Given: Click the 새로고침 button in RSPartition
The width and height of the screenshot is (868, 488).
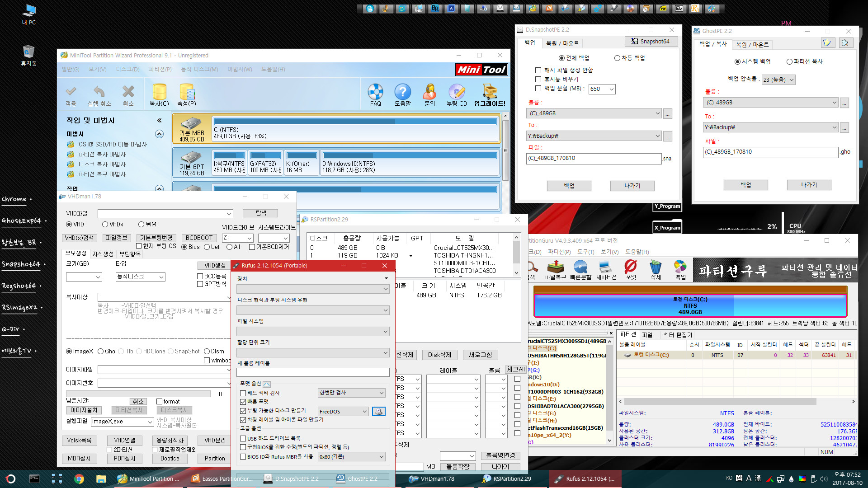Looking at the screenshot, I should (480, 355).
